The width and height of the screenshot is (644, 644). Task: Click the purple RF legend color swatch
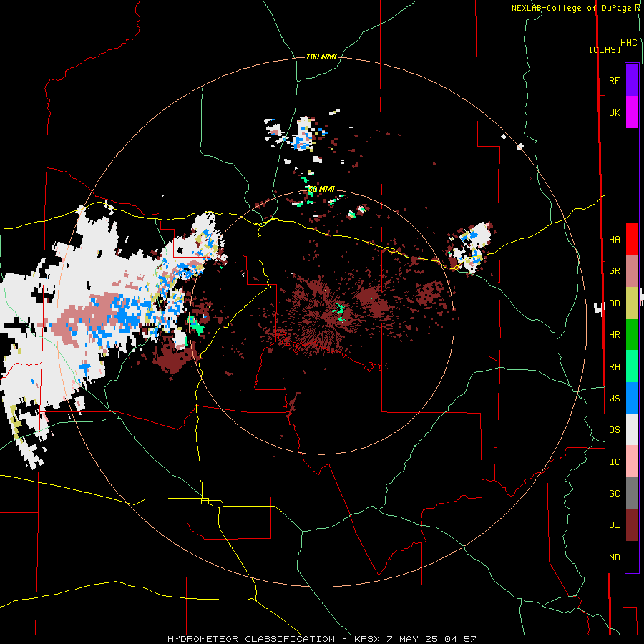point(632,80)
